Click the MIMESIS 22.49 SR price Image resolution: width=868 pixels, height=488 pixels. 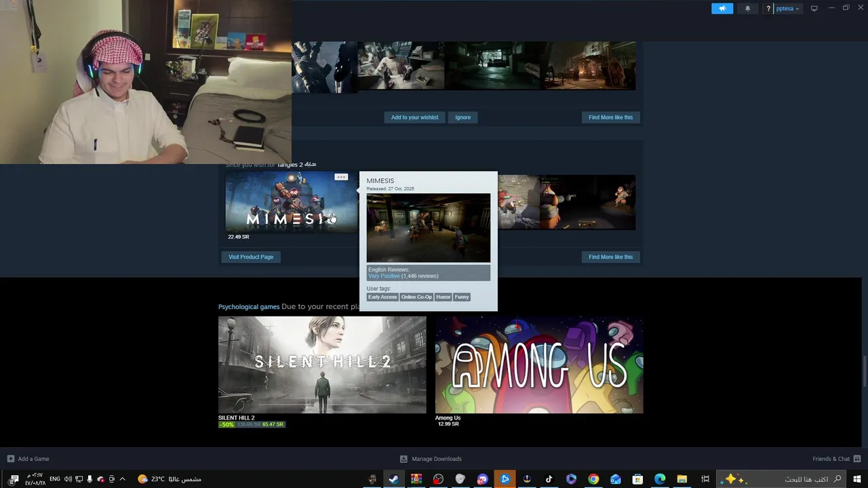tap(239, 237)
